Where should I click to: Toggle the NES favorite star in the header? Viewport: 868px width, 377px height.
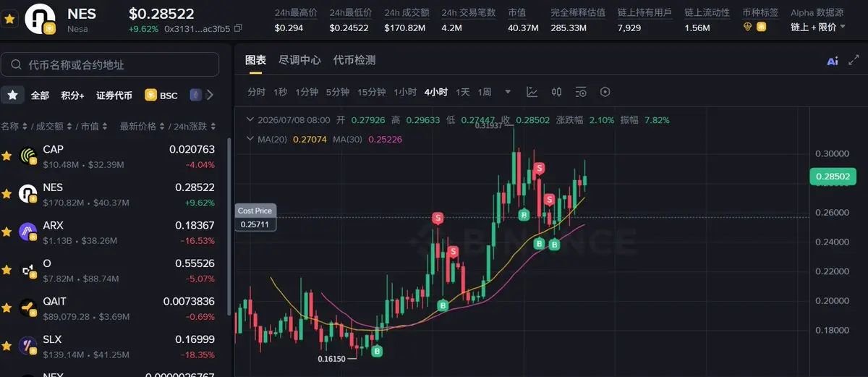[10, 19]
